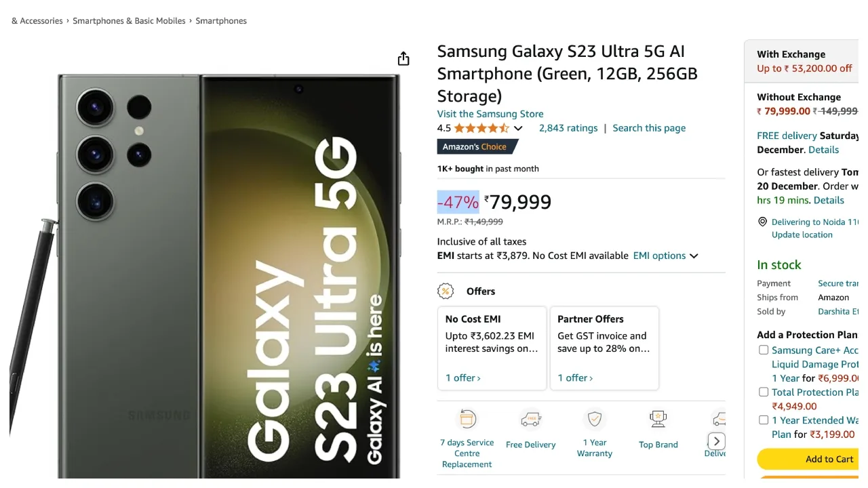Viewport: 868px width, 488px height.
Task: Click the Offers percent badge icon
Action: (x=446, y=291)
